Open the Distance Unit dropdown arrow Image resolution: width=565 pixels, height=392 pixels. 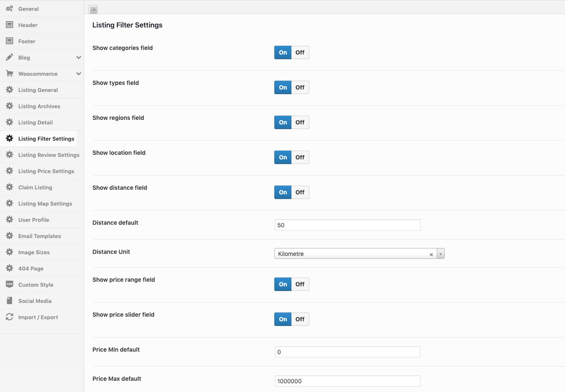[x=441, y=254]
